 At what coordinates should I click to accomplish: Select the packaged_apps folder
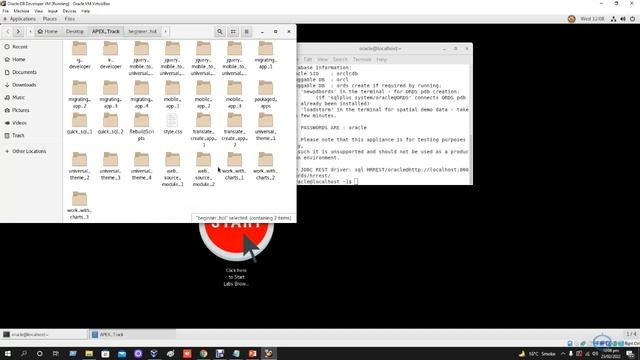pos(265,94)
